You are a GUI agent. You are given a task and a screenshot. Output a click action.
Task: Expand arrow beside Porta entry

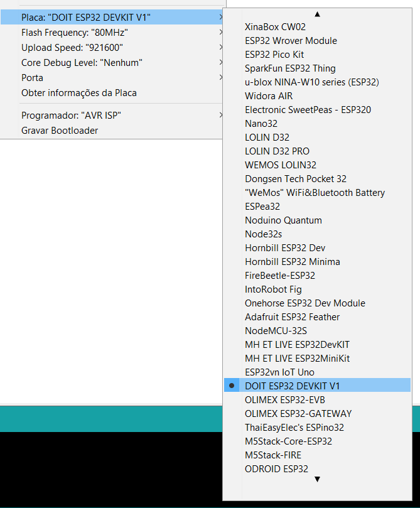tap(220, 77)
